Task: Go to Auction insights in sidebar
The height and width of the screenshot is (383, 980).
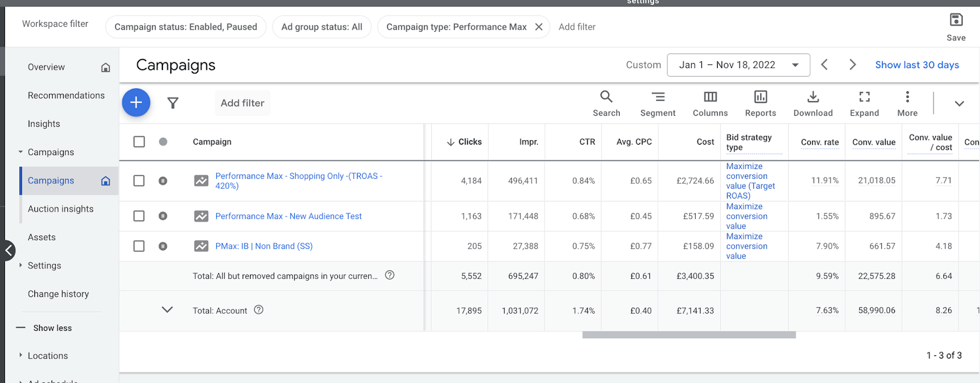Action: point(61,209)
